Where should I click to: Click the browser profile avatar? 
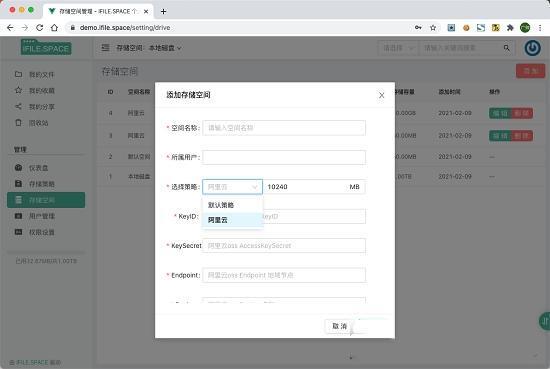[x=525, y=28]
